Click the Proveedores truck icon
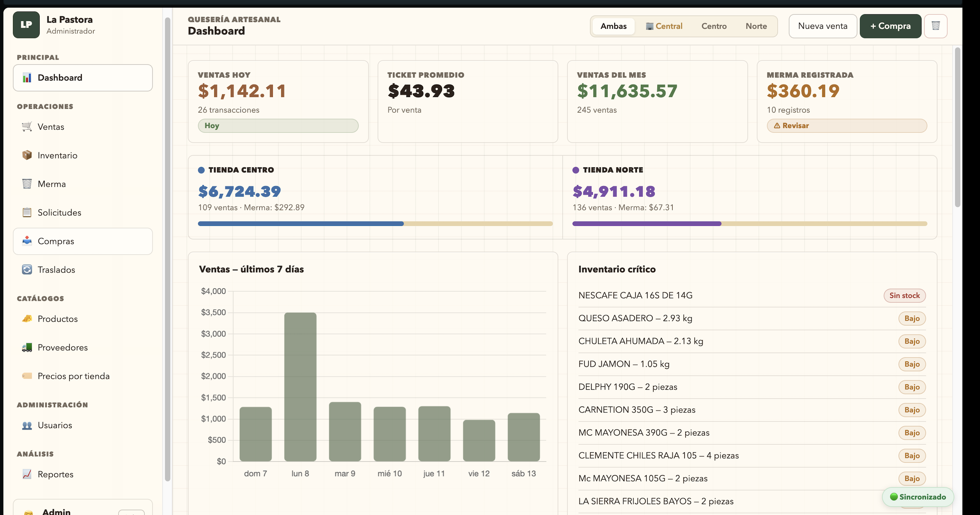 [26, 347]
